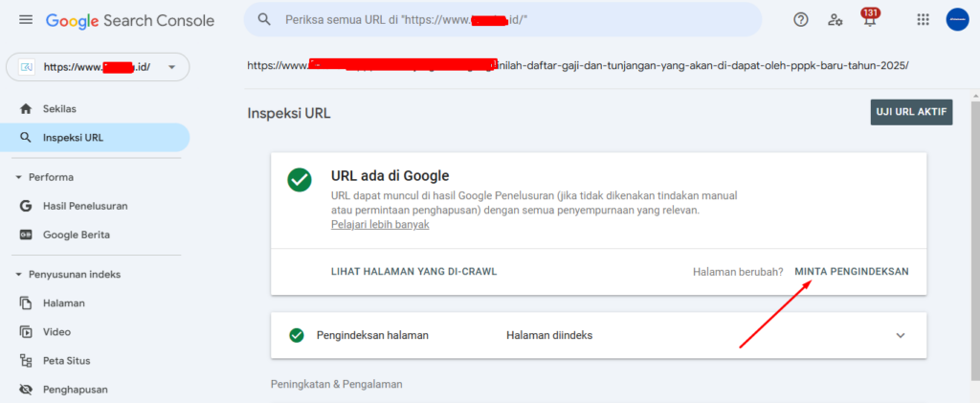Click green check beside Pengindeksan halaman
980x403 pixels.
click(297, 336)
